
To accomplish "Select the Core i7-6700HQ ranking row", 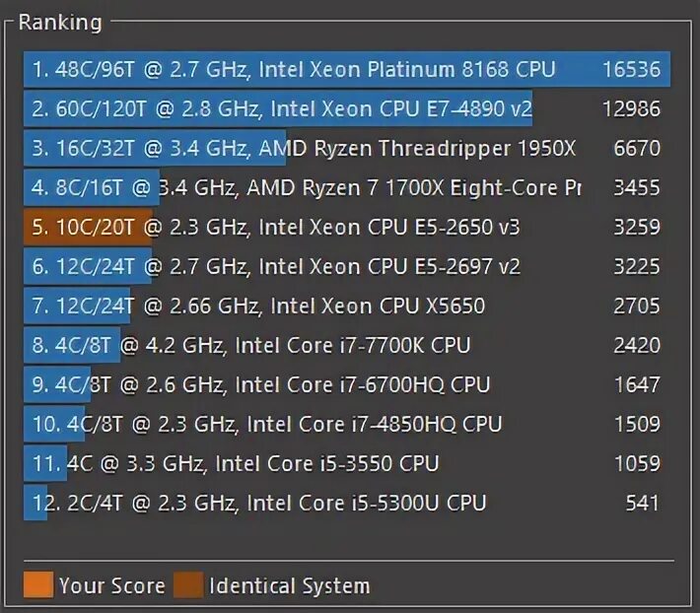I will (347, 384).
